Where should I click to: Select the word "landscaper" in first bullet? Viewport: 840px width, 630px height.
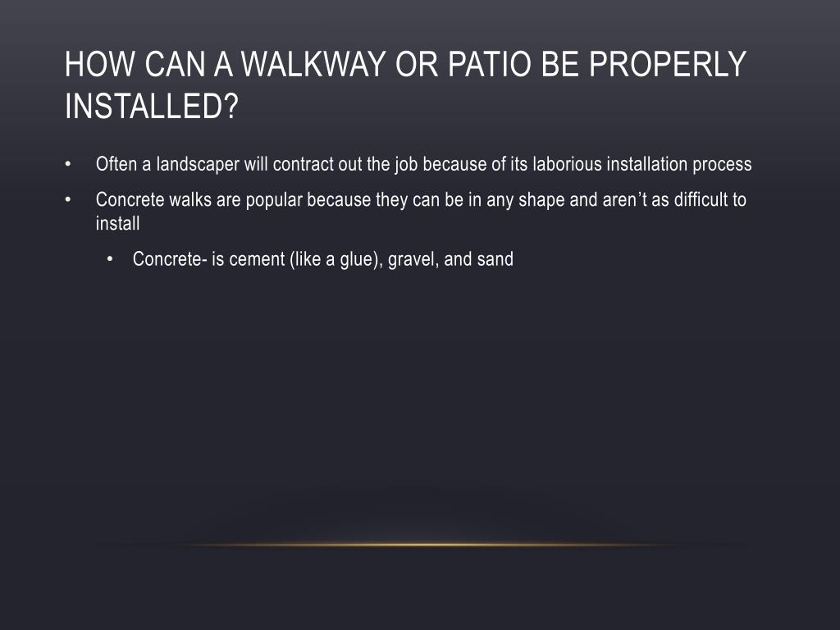pyautogui.click(x=198, y=164)
